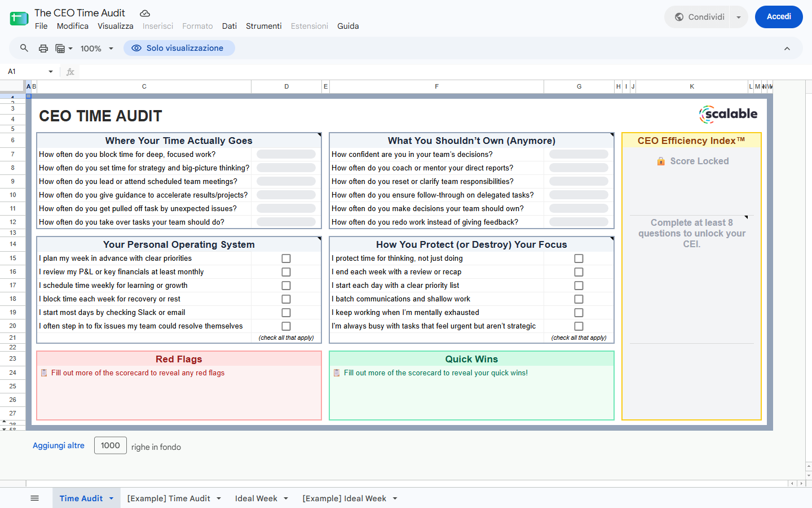Check 'I keep working when mentally exhausted' box
The width and height of the screenshot is (812, 508).
(579, 313)
